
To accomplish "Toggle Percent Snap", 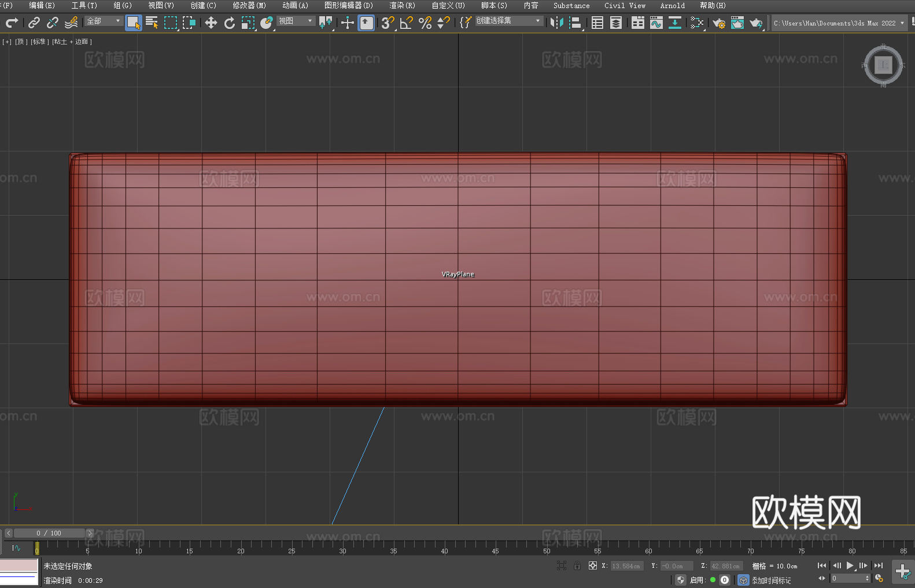I will [x=425, y=23].
